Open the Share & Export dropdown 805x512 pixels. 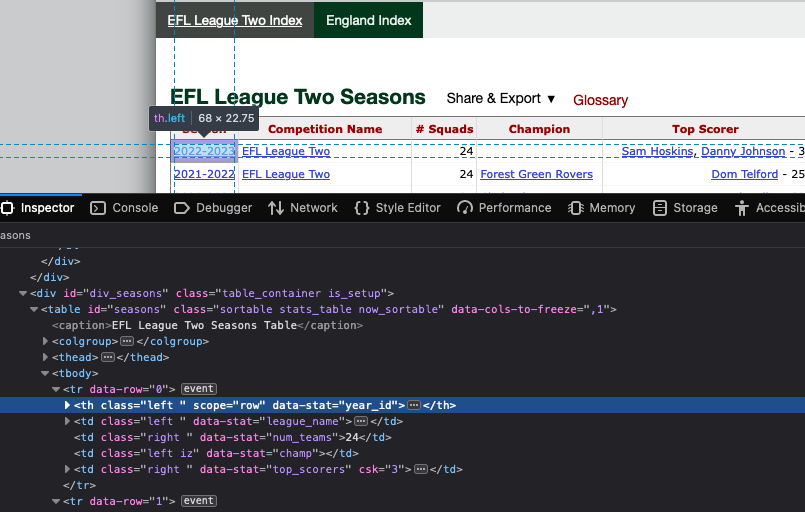pos(501,99)
